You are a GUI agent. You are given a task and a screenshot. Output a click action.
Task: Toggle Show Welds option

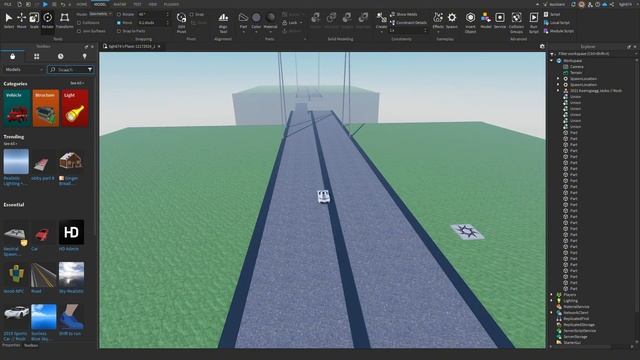coord(403,14)
